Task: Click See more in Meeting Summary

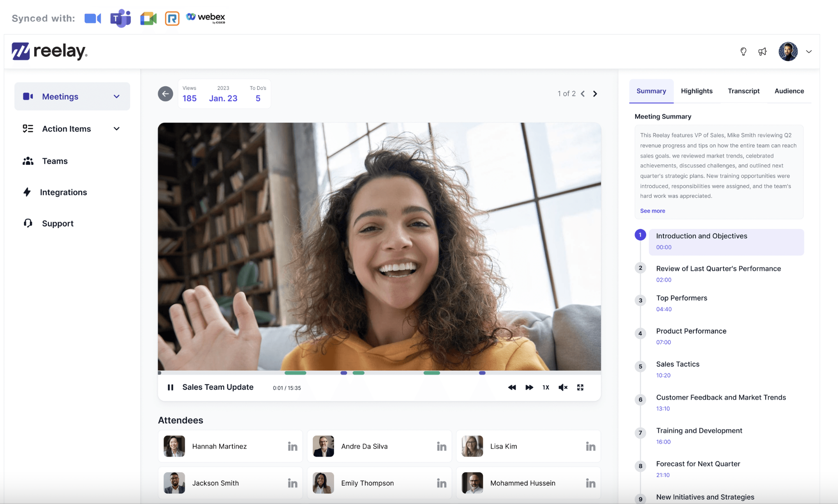Action: click(x=653, y=211)
